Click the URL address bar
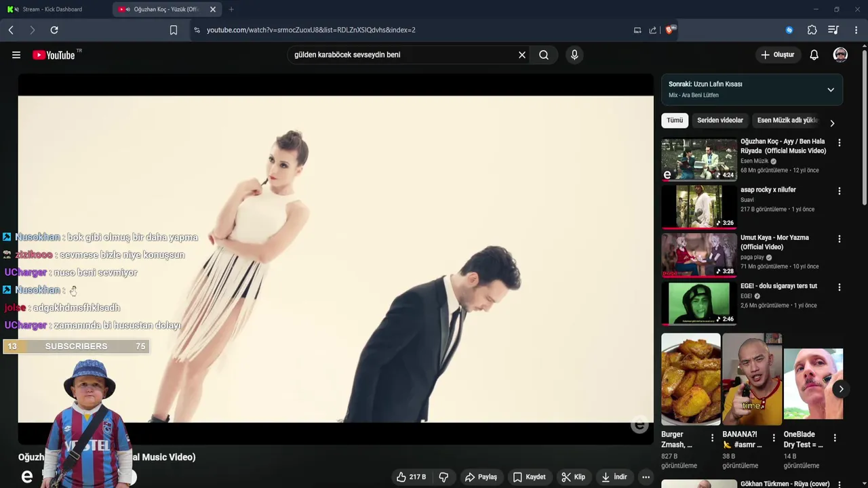The image size is (868, 488). click(x=407, y=30)
